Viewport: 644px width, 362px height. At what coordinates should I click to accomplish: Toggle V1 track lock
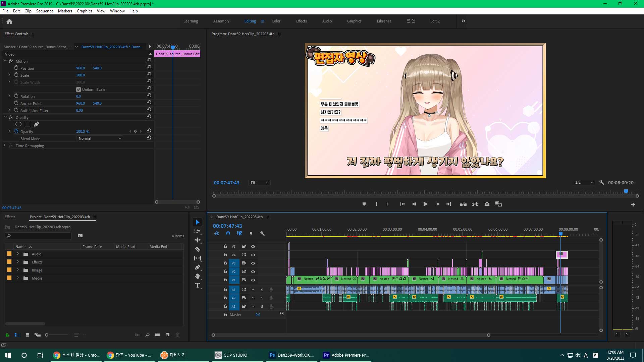point(225,280)
